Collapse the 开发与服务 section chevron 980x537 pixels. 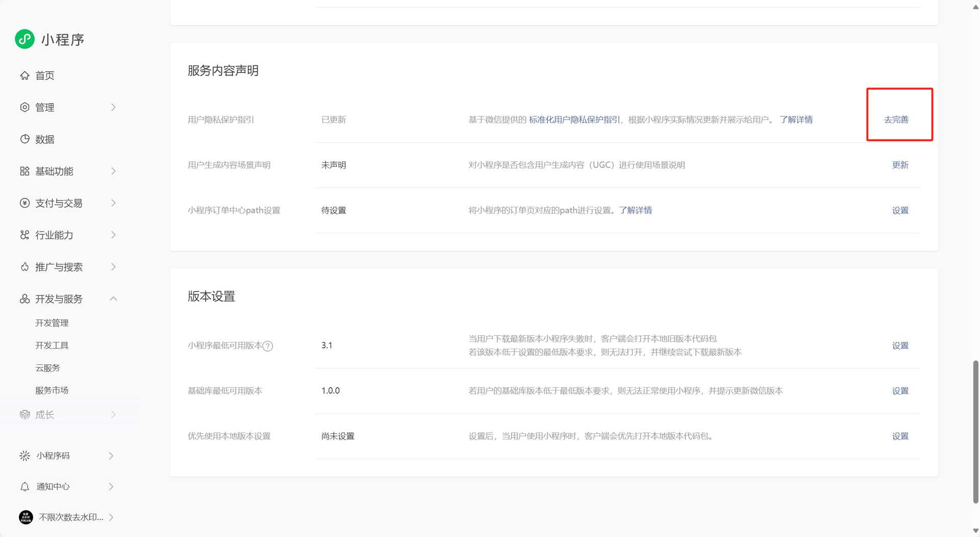tap(113, 299)
